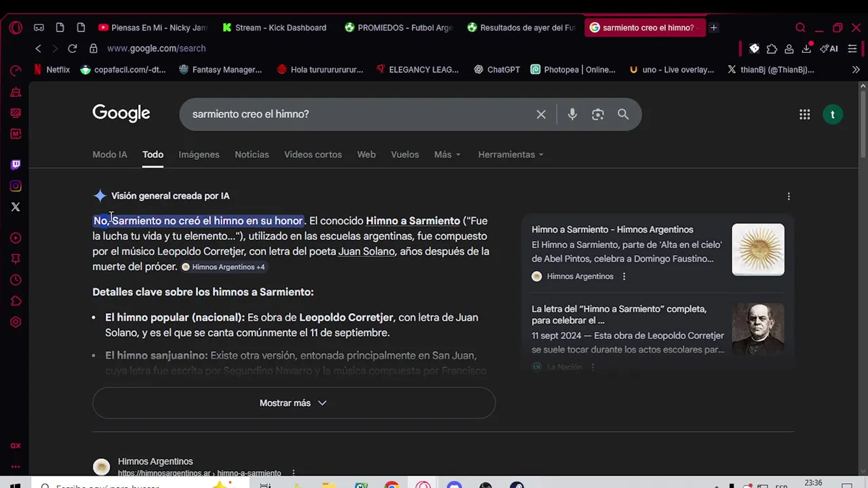Open copafacil.com bookmark
This screenshot has width=868, height=488.
(x=123, y=69)
